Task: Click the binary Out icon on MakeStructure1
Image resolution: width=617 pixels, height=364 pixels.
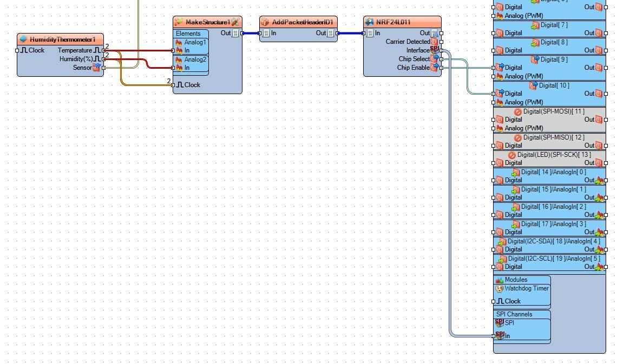Action: tap(235, 33)
